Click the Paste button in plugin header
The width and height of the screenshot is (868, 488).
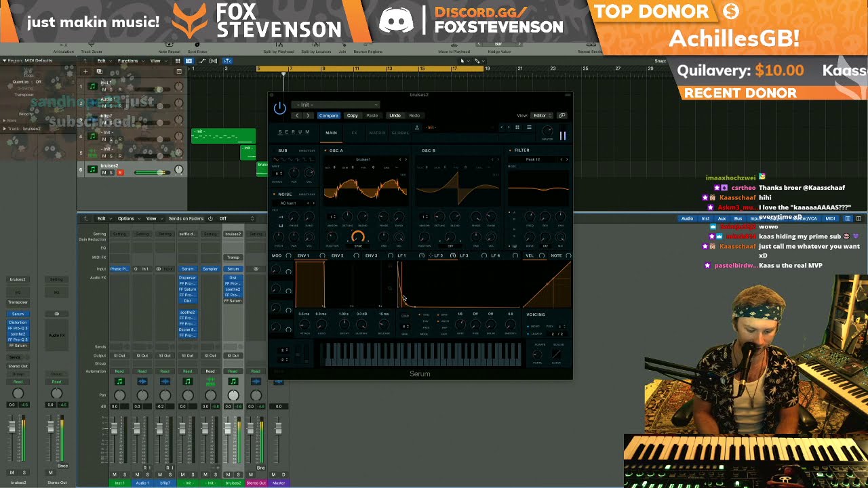(x=372, y=115)
